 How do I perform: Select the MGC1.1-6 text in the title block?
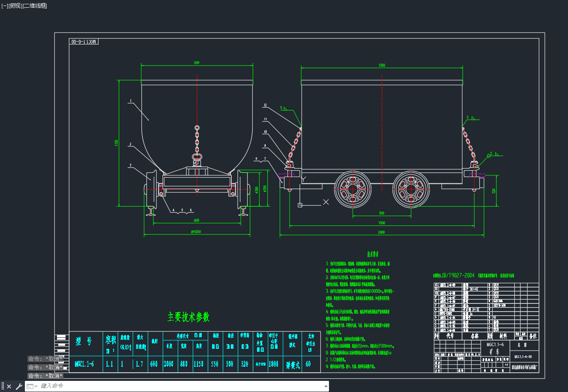(495, 344)
